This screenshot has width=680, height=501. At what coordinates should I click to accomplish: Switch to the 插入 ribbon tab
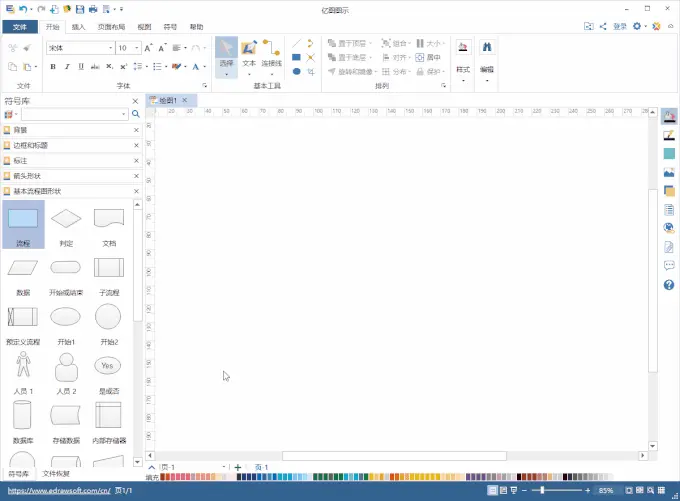click(78, 27)
